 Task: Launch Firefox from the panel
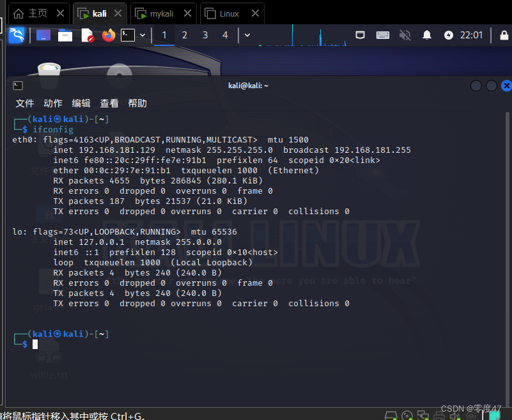pos(109,35)
